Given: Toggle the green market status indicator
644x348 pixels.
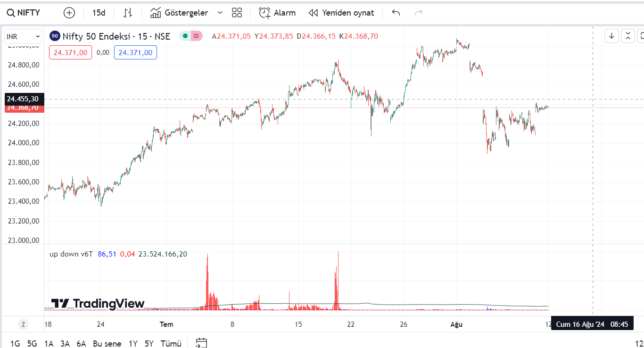Looking at the screenshot, I should pyautogui.click(x=185, y=36).
